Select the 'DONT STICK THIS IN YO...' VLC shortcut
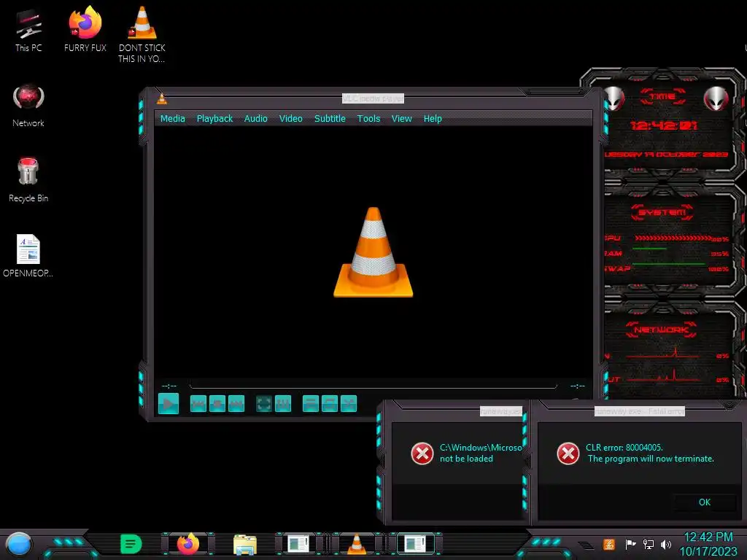The image size is (747, 560). (142, 34)
